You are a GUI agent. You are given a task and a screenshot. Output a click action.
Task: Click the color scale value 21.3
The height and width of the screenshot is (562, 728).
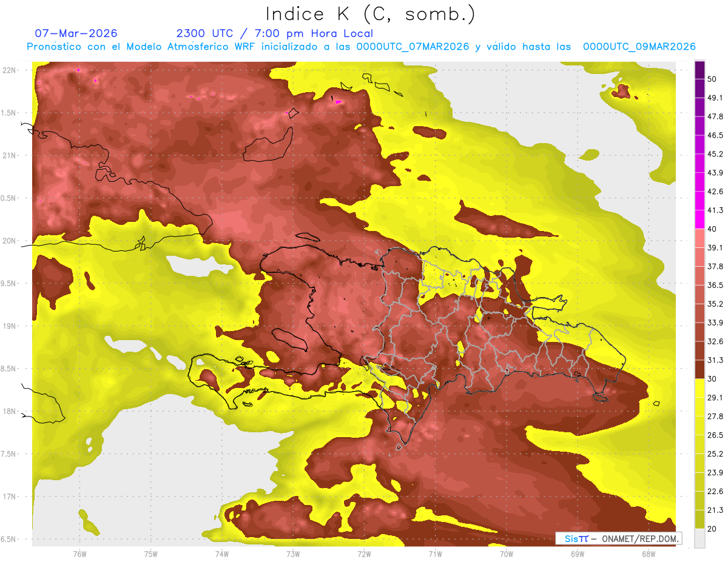click(x=715, y=510)
